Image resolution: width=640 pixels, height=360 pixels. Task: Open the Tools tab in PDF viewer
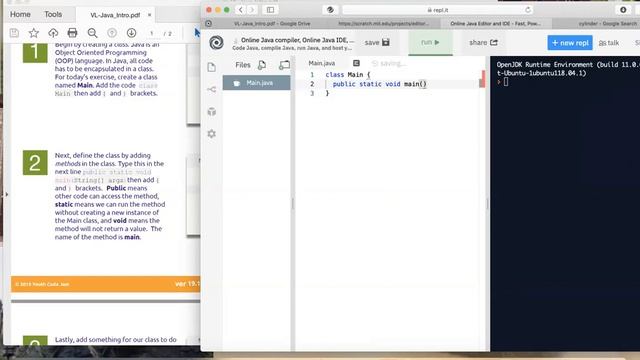(x=53, y=14)
